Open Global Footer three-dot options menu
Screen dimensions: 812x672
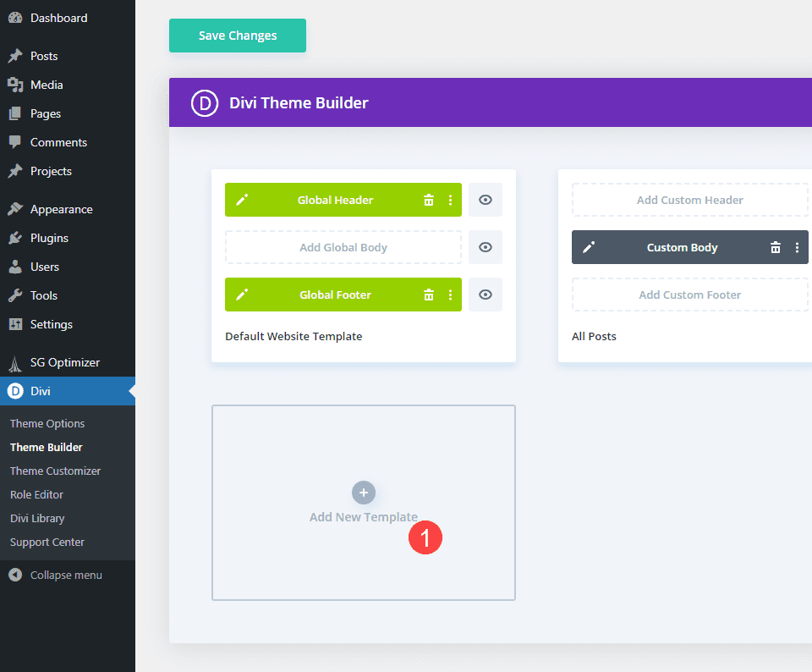(x=451, y=295)
